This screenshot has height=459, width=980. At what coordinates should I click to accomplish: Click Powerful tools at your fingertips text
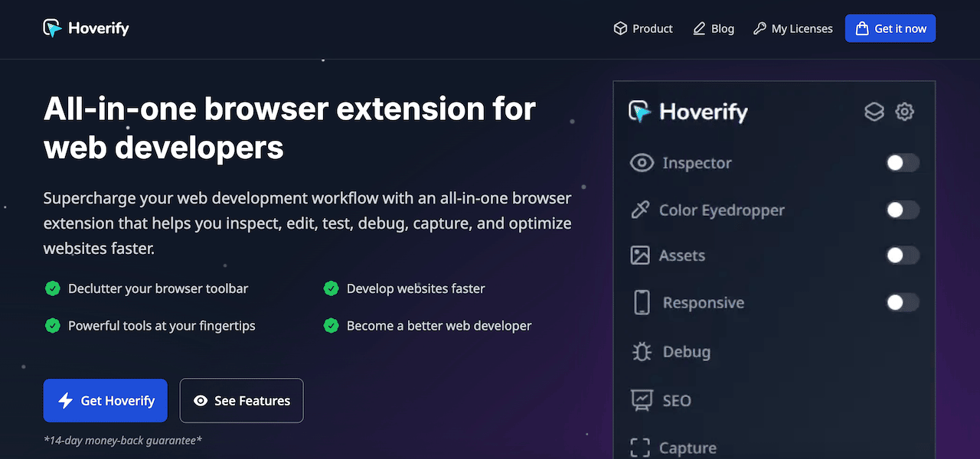coord(162,325)
